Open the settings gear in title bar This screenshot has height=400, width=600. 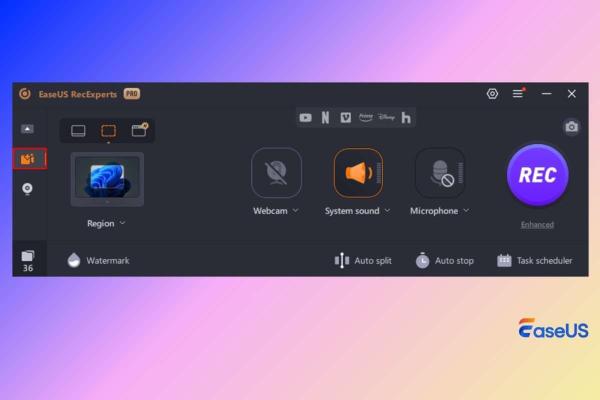click(492, 94)
